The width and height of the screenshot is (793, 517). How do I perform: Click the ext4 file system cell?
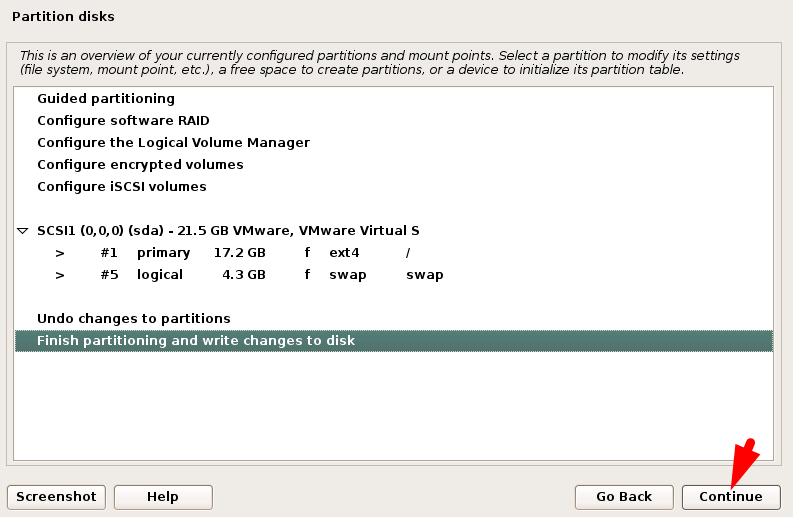tap(344, 252)
